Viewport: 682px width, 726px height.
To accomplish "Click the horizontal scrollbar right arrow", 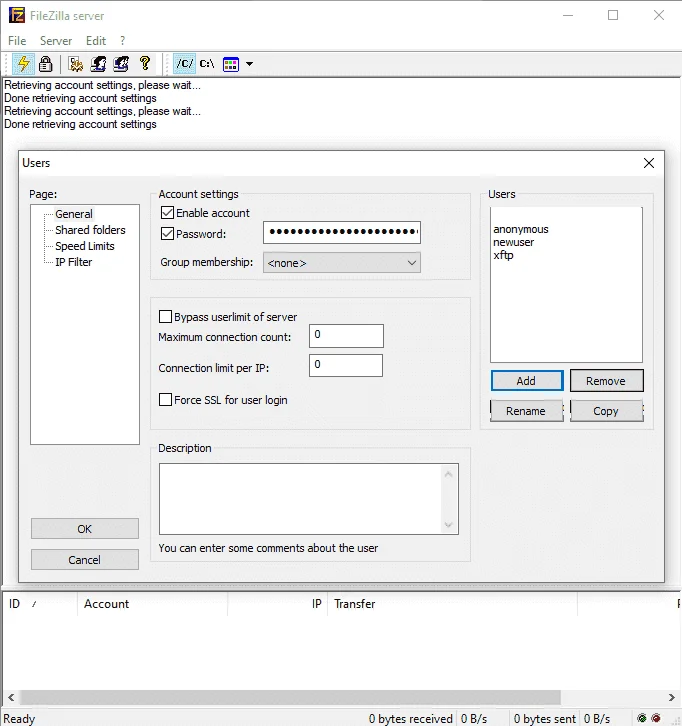I will coord(671,697).
